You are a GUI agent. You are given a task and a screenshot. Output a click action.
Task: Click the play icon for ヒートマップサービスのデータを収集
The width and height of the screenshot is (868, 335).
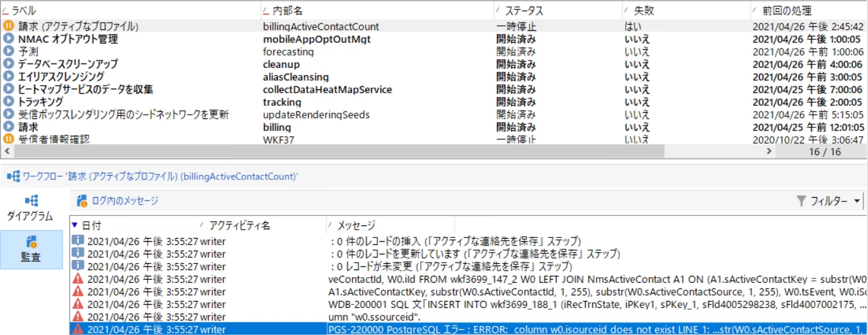click(x=8, y=89)
